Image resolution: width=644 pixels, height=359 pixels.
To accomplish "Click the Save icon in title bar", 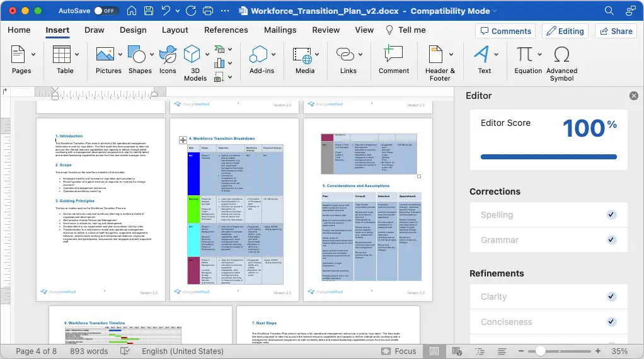I will [149, 11].
